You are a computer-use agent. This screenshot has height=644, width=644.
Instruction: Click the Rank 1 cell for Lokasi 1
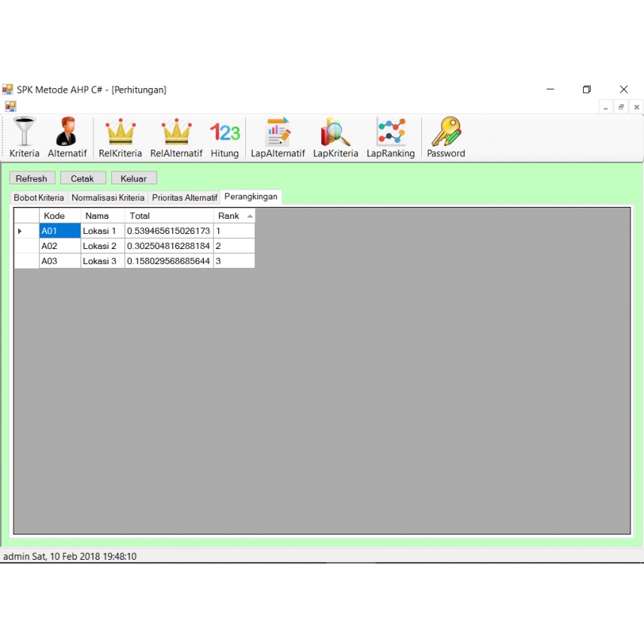(x=234, y=231)
